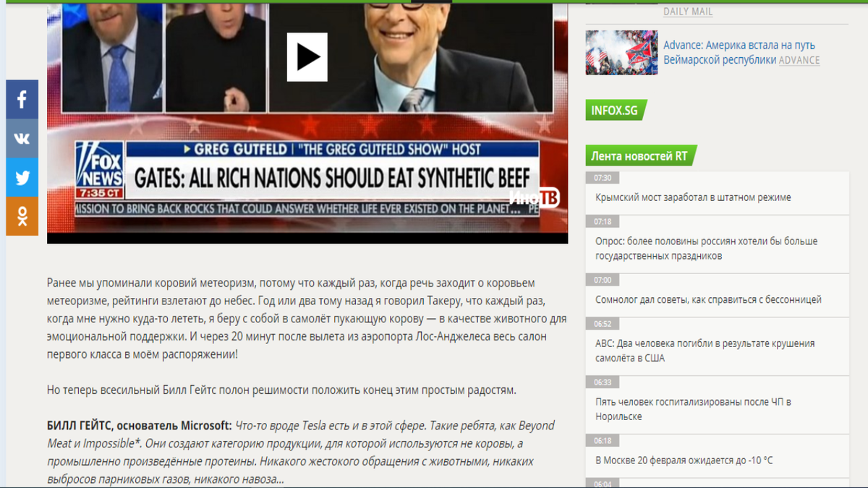This screenshot has height=488, width=868.
Task: Click the INFOX.SG green label
Action: tap(615, 110)
